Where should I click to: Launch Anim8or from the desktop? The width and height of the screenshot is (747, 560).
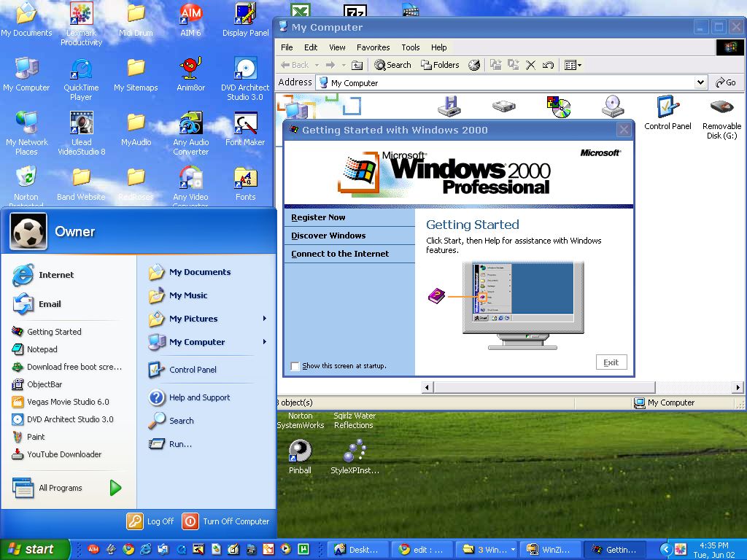(x=190, y=69)
